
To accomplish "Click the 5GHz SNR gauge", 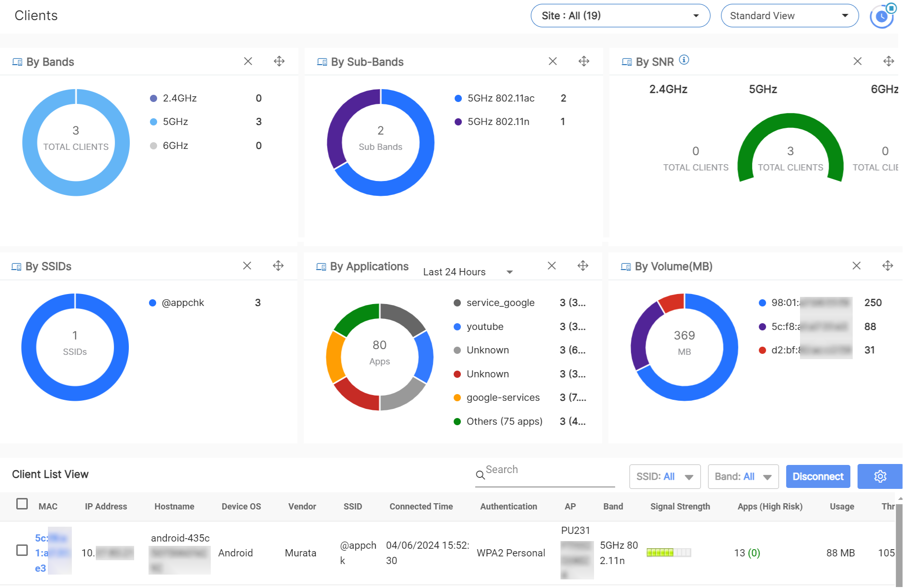I will click(790, 147).
